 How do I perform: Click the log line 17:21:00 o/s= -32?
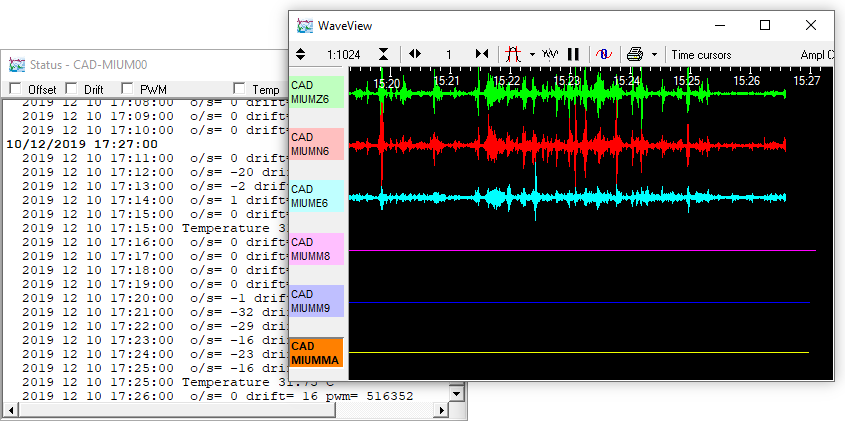point(154,312)
